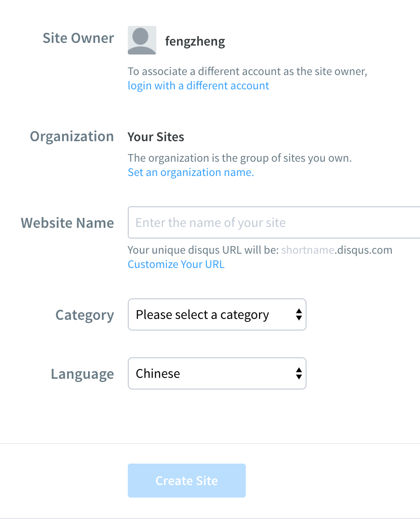Viewport: 420px width, 519px height.
Task: Click the Create Site button
Action: [186, 481]
